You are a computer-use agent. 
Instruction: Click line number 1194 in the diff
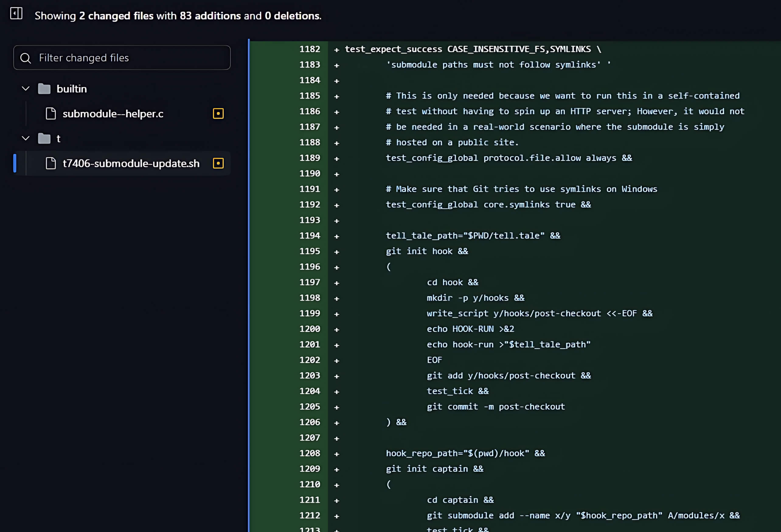click(310, 236)
